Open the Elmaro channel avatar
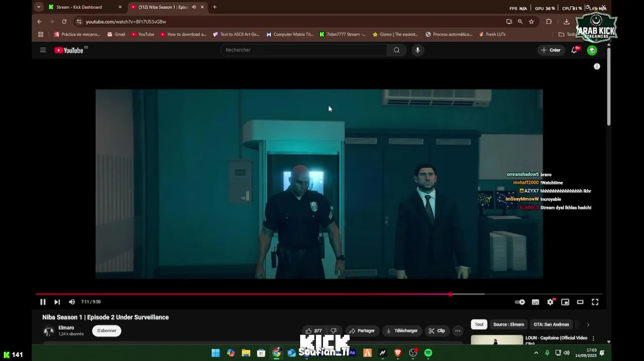Viewport: 644px width, 361px height. [49, 331]
